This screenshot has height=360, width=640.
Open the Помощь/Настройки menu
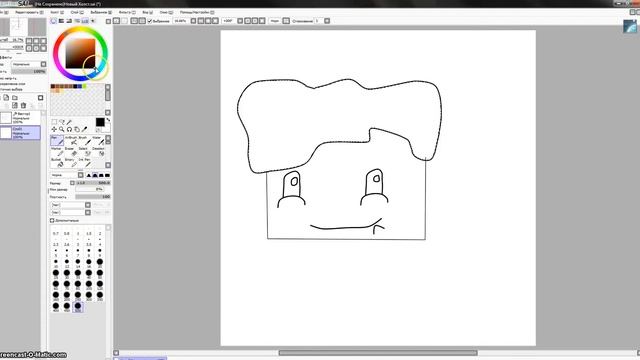coord(197,12)
